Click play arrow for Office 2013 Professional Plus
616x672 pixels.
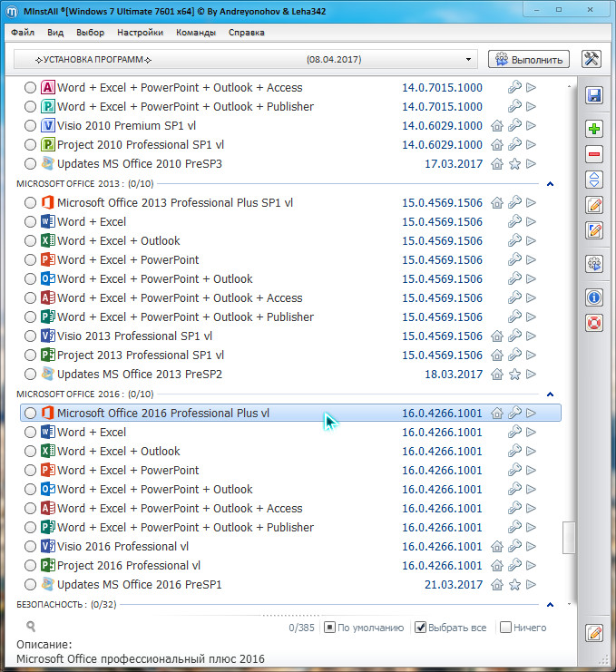click(531, 203)
